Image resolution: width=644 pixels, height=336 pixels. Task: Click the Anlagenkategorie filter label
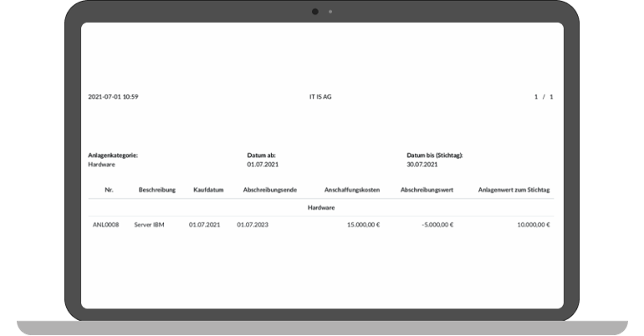[113, 155]
